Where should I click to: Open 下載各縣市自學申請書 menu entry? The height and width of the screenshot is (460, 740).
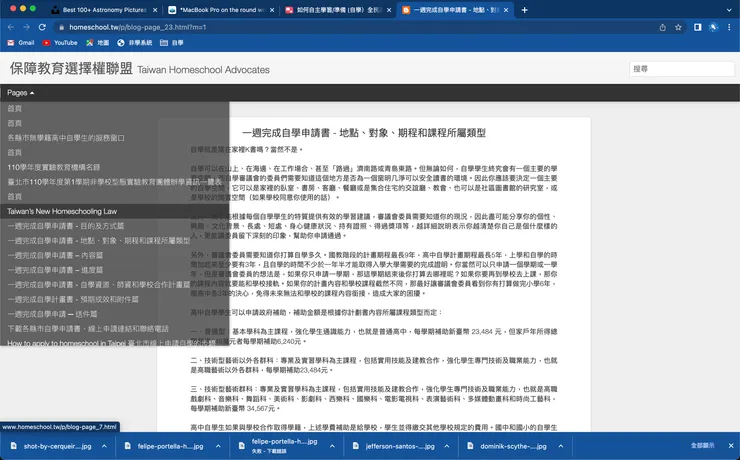click(88, 328)
